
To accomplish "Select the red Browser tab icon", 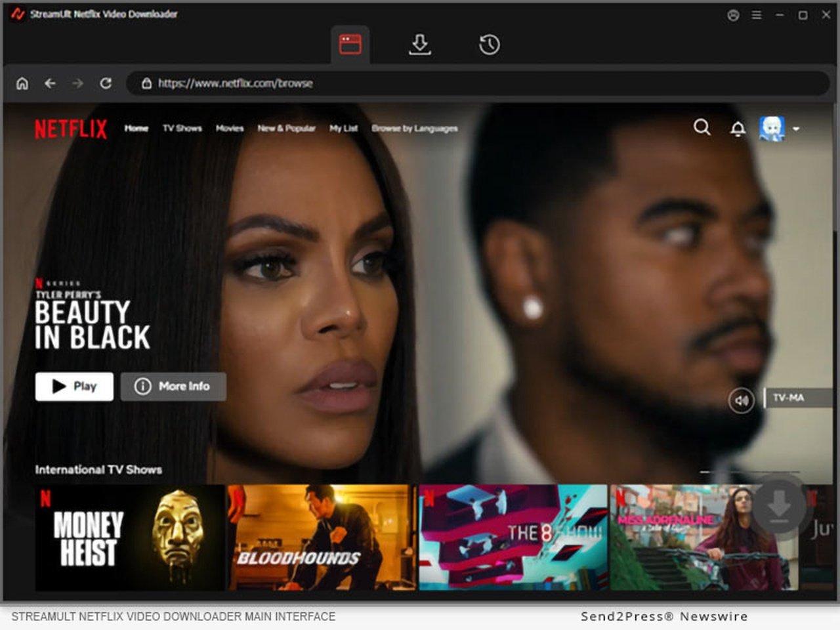I will (x=351, y=43).
